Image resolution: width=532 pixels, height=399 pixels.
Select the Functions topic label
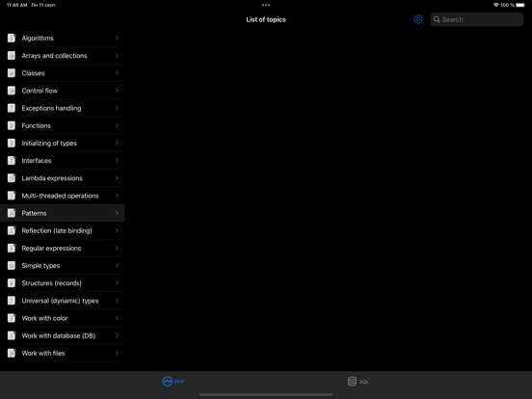(37, 125)
